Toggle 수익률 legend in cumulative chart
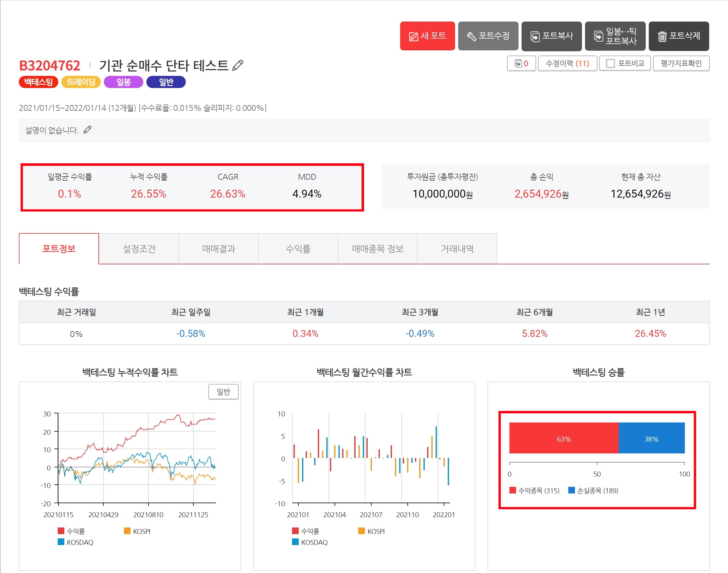Viewport: 728px width, 573px height. 71,531
